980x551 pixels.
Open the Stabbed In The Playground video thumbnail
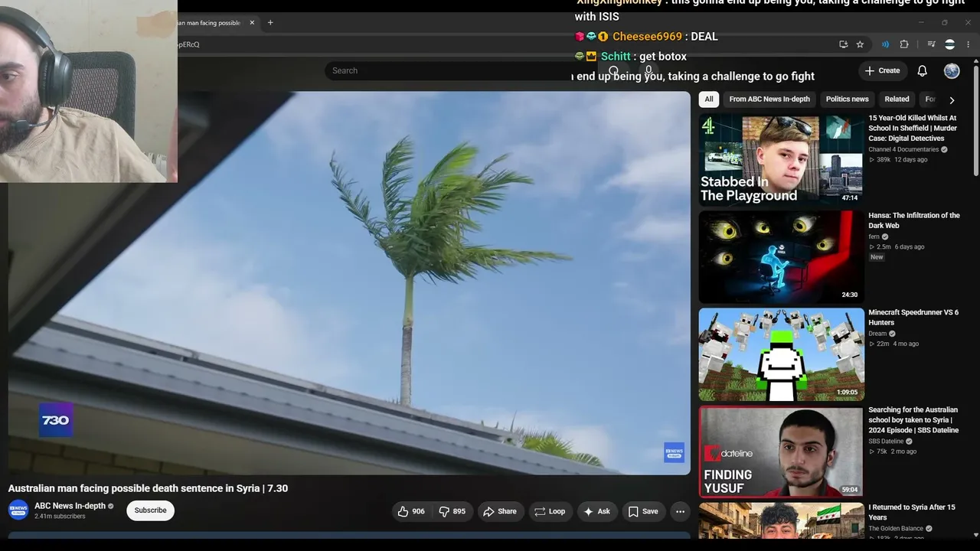(781, 159)
